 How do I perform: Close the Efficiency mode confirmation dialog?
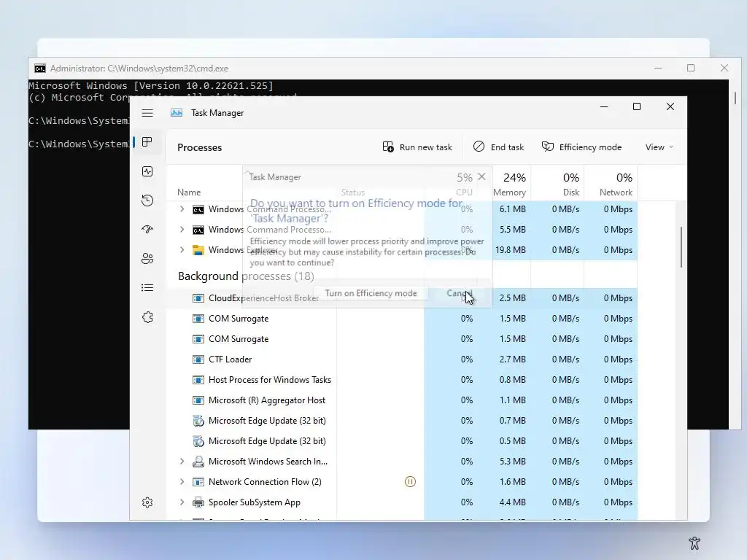481,176
